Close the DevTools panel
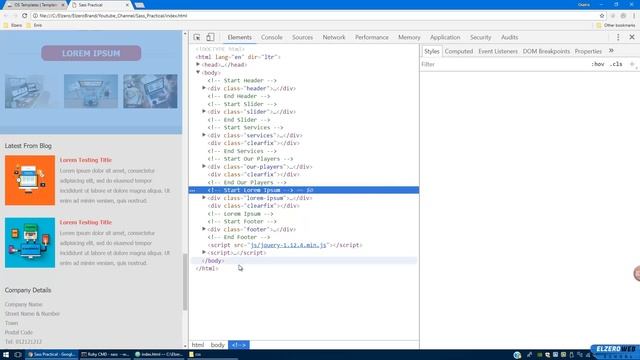This screenshot has width=640, height=360. (632, 37)
